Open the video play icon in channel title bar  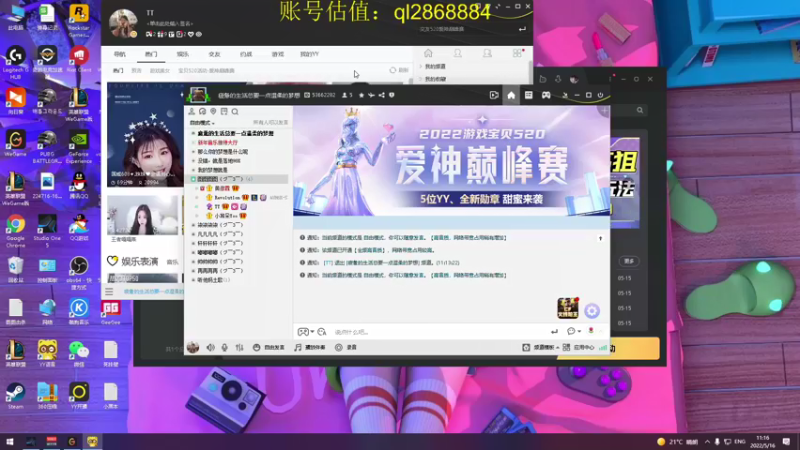(494, 95)
